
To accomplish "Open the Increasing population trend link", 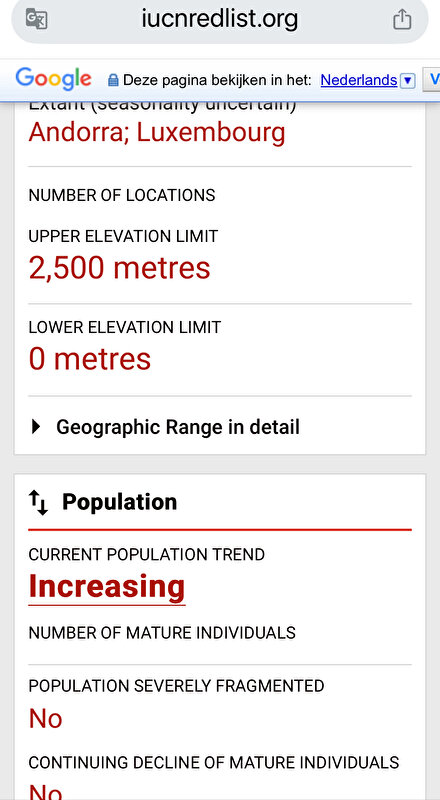I will click(107, 586).
